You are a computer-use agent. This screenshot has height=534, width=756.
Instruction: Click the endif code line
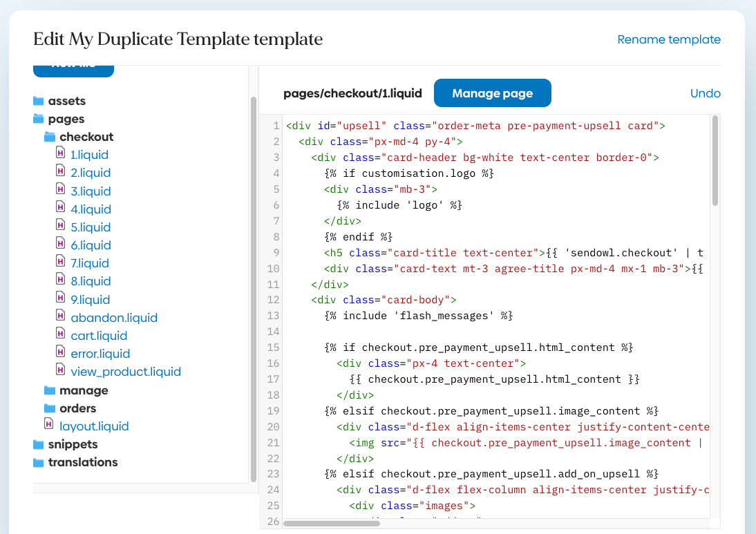358,237
